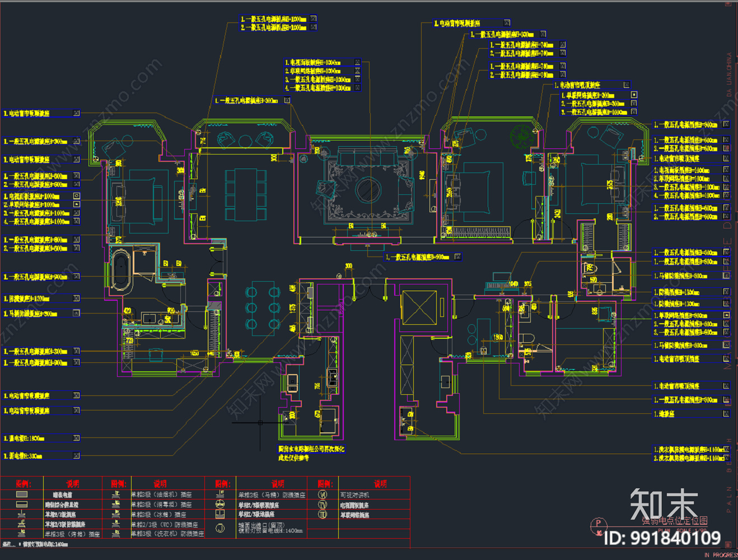This screenshot has height=560, width=738.
Task: Click the circled TD network socket symbol
Action: (323, 514)
